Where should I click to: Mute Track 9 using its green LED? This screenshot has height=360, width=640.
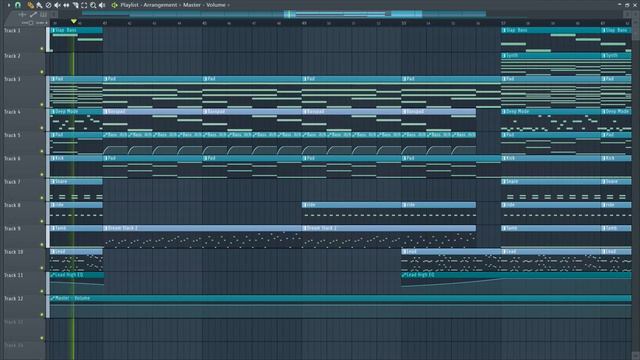click(x=42, y=244)
